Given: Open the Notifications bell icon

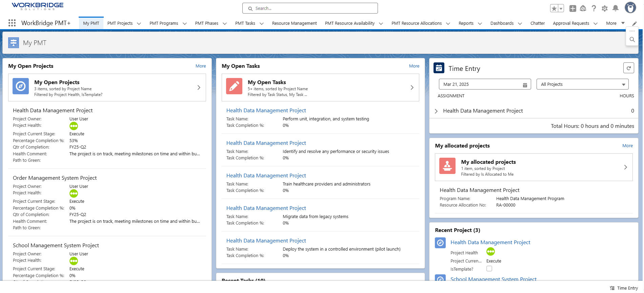Looking at the screenshot, I should pyautogui.click(x=616, y=8).
